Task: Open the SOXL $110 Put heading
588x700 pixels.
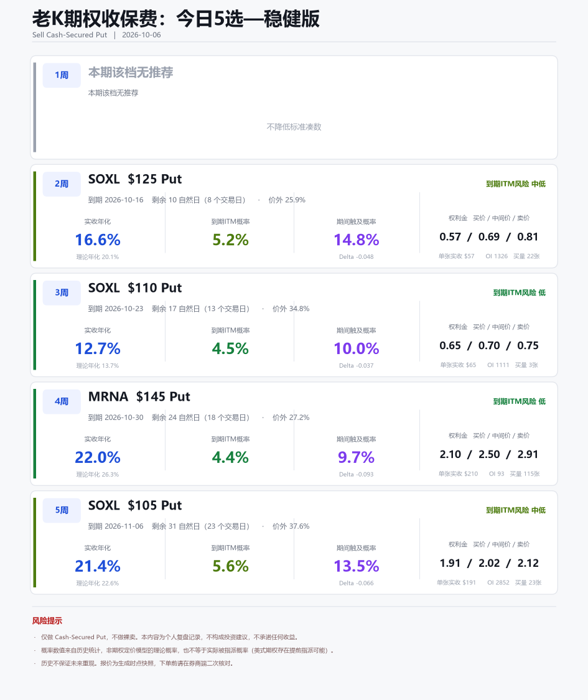Action: click(x=135, y=288)
